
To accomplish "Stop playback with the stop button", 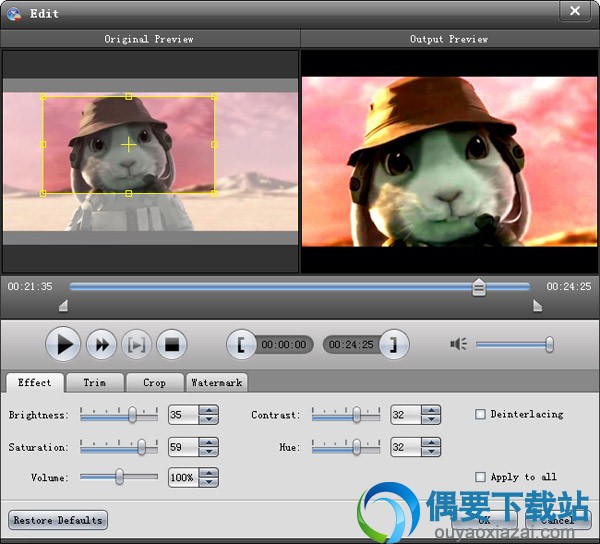I will pos(171,345).
